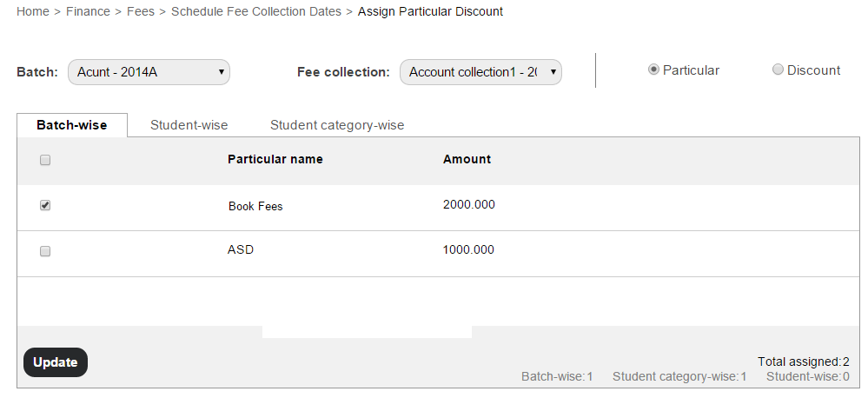Click Assign Particular Discount breadcrumb text
Image resolution: width=868 pixels, height=398 pixels.
pos(430,12)
